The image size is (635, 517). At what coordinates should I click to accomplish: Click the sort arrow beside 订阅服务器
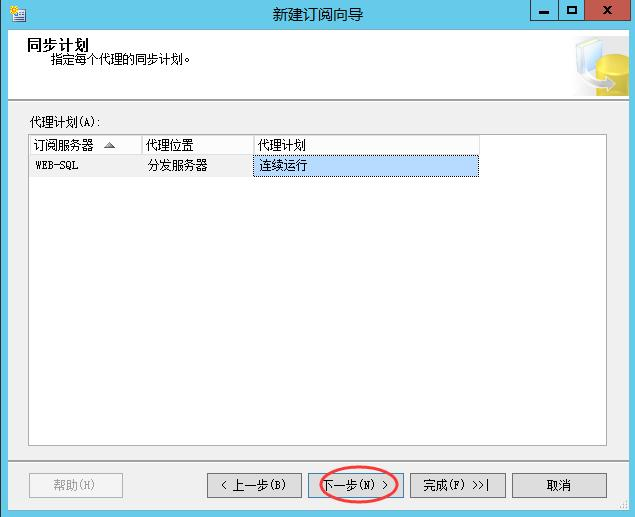coord(109,146)
